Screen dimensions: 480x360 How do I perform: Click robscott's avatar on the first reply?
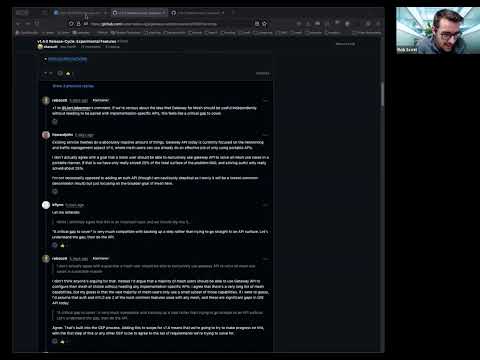(46, 100)
